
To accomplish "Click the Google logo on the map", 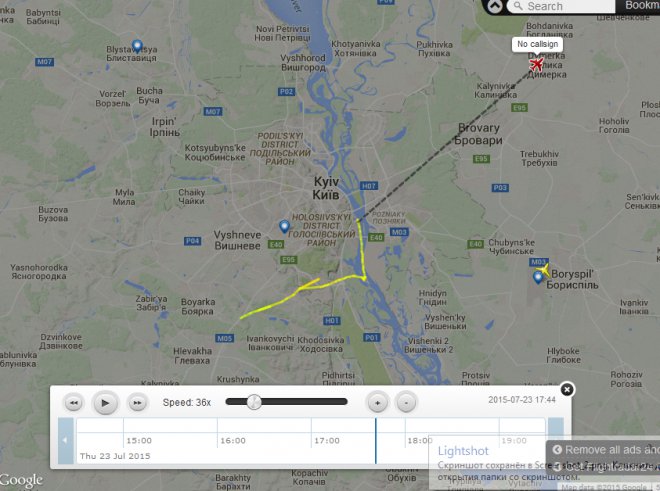I will click(21, 480).
